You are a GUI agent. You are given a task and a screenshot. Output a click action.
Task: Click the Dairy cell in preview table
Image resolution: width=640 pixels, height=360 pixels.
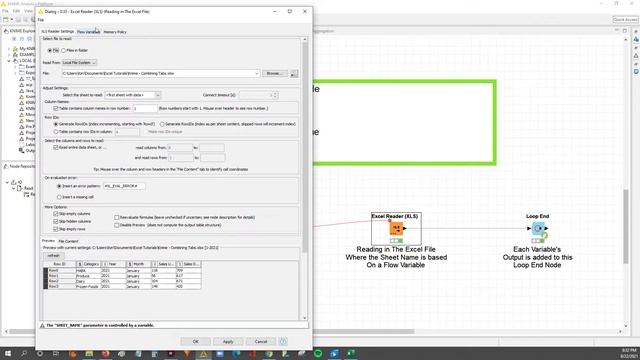click(x=88, y=281)
